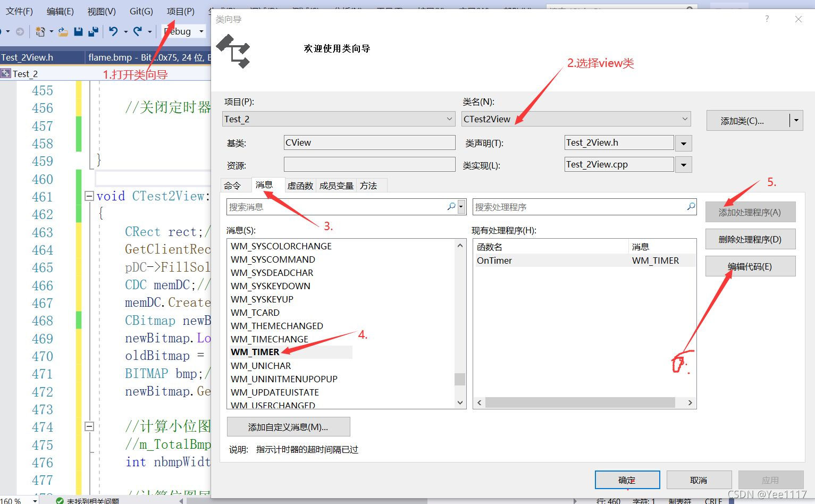The height and width of the screenshot is (504, 815).
Task: Click the Save All icon
Action: tap(94, 32)
